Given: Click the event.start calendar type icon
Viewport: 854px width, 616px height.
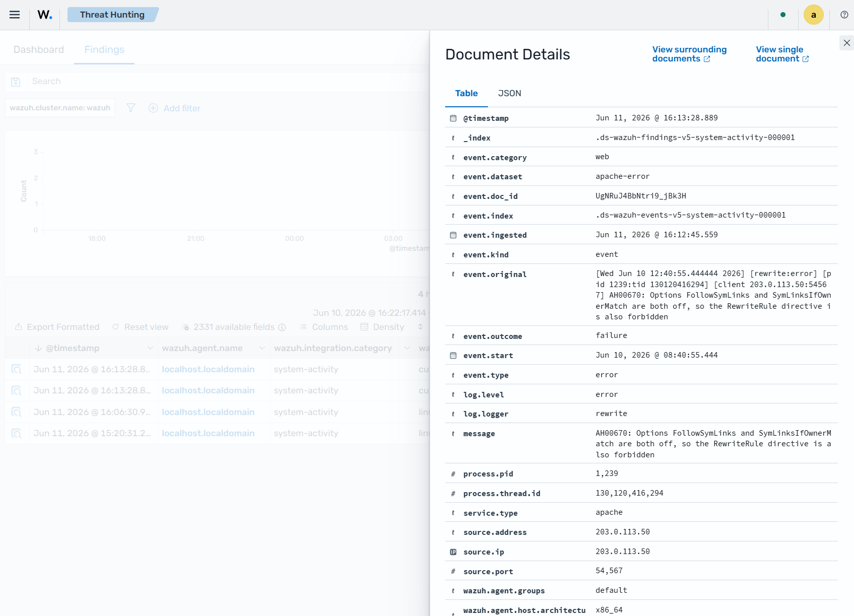Looking at the screenshot, I should 453,356.
